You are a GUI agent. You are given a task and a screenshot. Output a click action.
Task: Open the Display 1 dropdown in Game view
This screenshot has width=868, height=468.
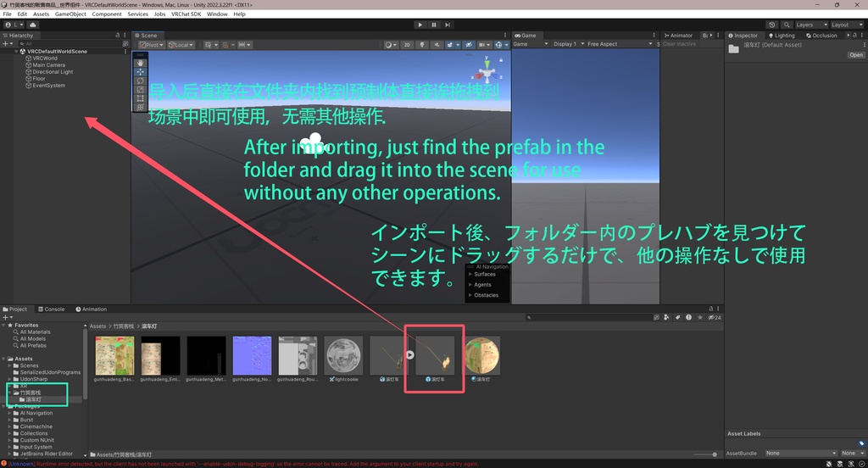(569, 44)
